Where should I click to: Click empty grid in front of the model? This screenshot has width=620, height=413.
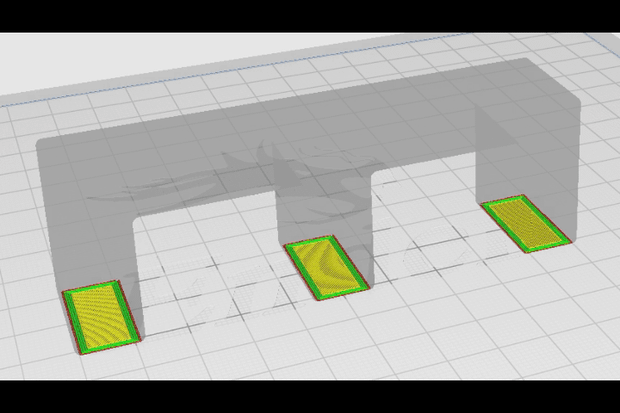(316, 348)
